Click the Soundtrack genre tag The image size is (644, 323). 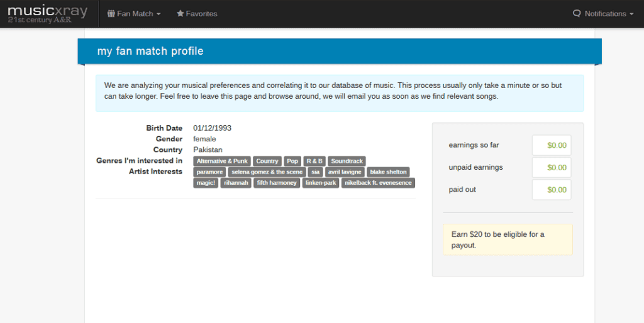347,161
